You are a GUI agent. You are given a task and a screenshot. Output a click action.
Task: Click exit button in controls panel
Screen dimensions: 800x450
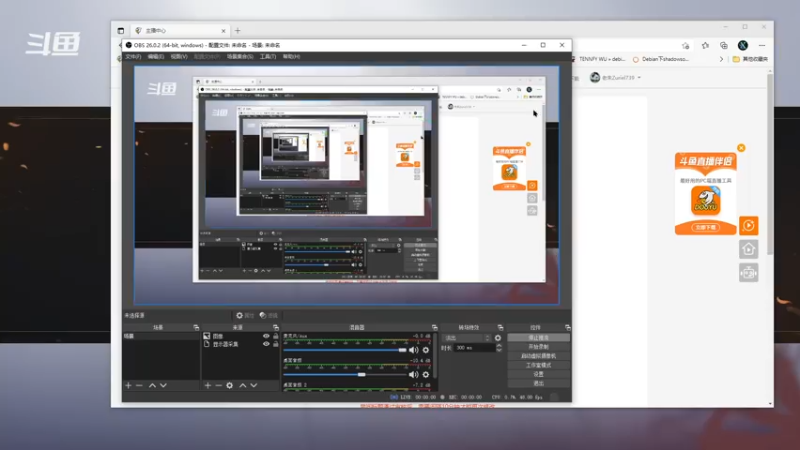pyautogui.click(x=538, y=383)
